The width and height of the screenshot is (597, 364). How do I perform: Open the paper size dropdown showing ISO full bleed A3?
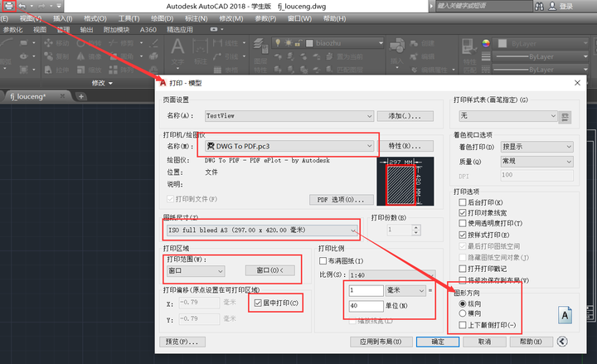pyautogui.click(x=262, y=230)
